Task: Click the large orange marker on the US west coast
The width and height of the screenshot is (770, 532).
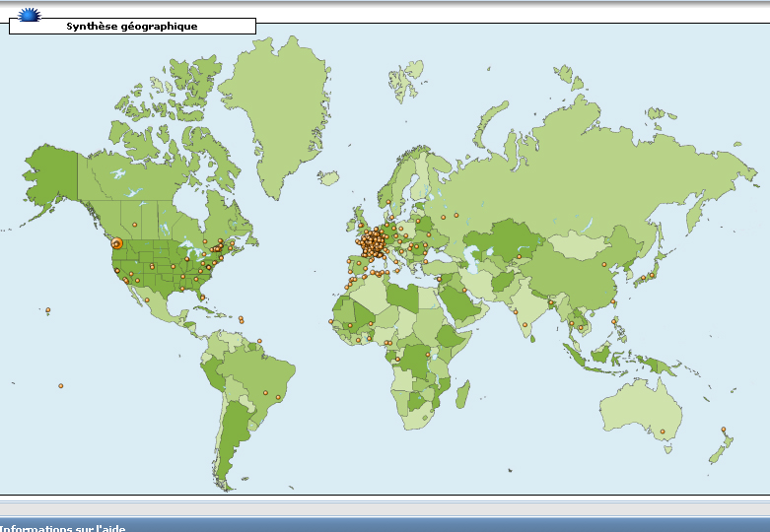Action: tap(116, 242)
